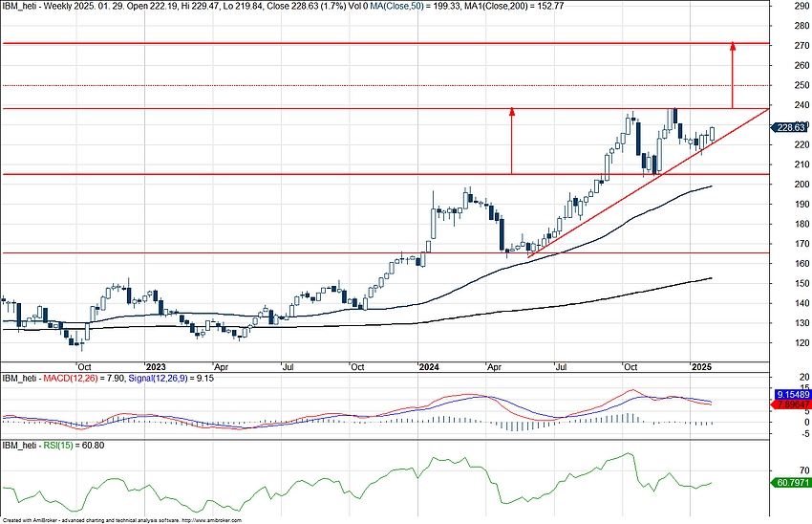The width and height of the screenshot is (812, 524).
Task: Click the MA(Close,50) = 199.33 legend label
Action: pyautogui.click(x=416, y=6)
